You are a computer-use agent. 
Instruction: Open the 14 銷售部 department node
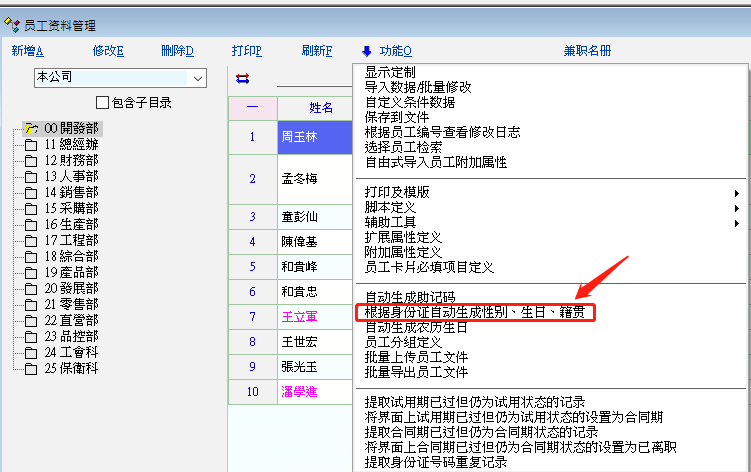[x=71, y=193]
